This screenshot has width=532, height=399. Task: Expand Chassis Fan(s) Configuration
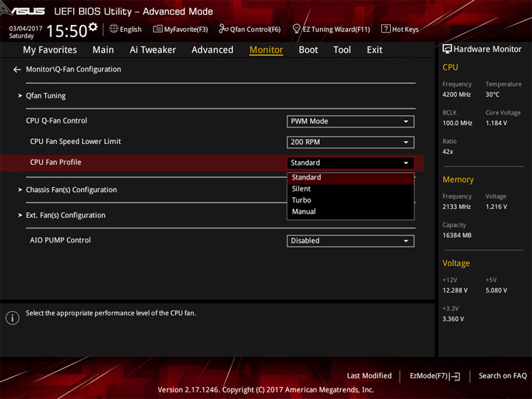point(71,190)
